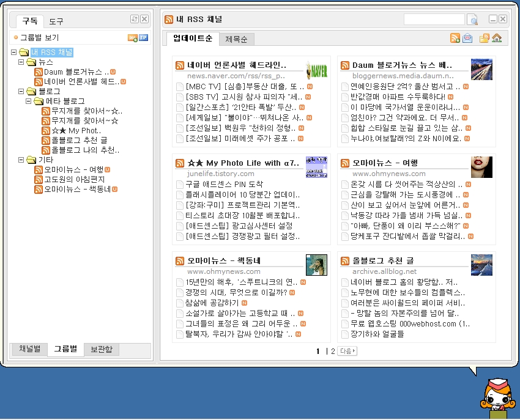Image resolution: width=520 pixels, height=420 pixels.
Task: Click feed icon of 올블로그 추천 글 in tree
Action: tap(46, 140)
